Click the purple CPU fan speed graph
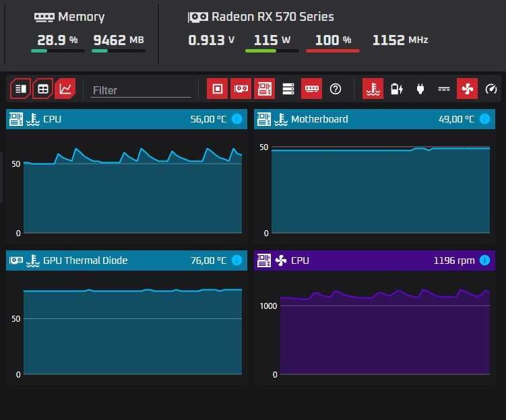 pyautogui.click(x=385, y=332)
